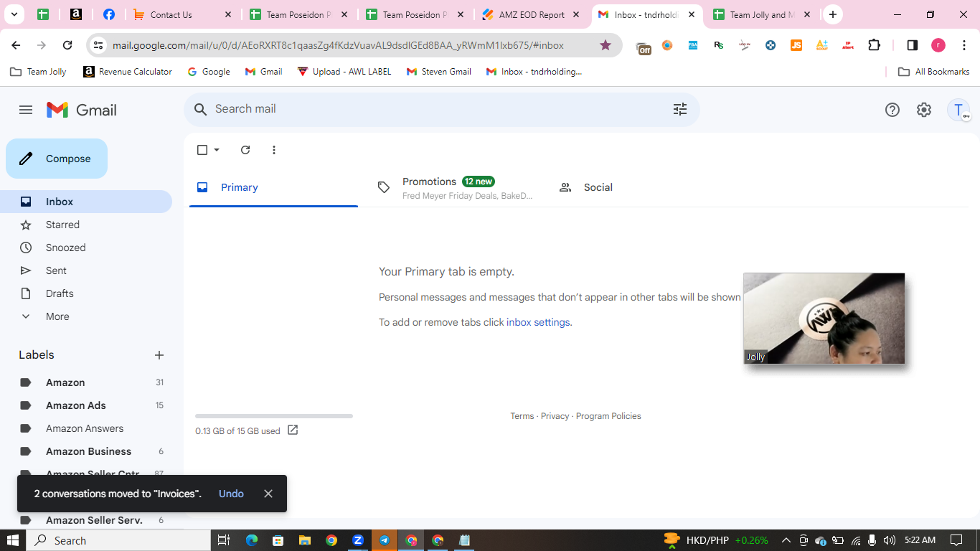Open search options filter icon
Screen dimensions: 980x551
[680, 109]
